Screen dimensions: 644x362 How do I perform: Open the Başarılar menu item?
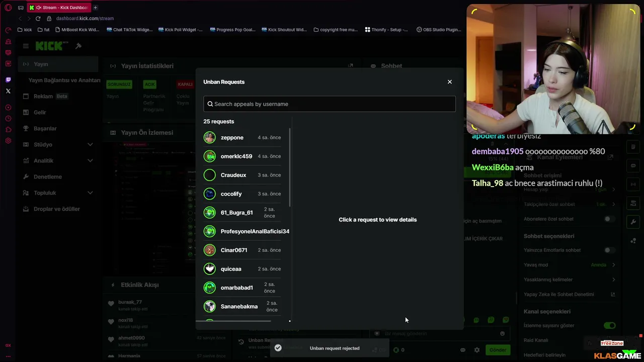coord(58,129)
